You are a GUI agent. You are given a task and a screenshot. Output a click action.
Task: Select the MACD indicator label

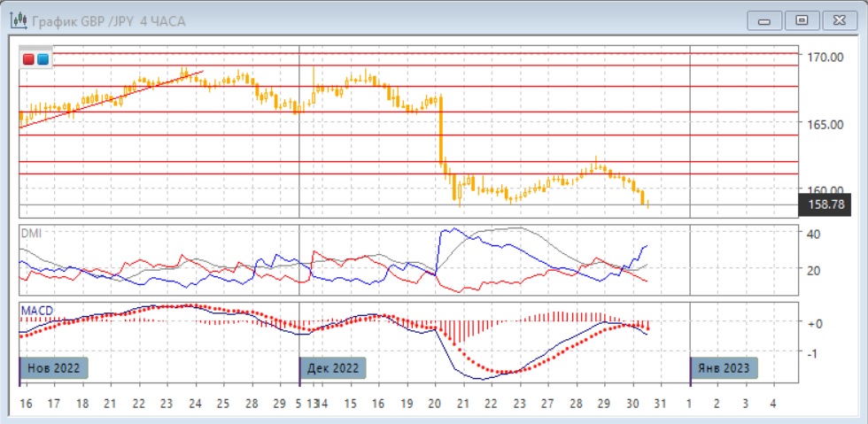click(x=35, y=310)
